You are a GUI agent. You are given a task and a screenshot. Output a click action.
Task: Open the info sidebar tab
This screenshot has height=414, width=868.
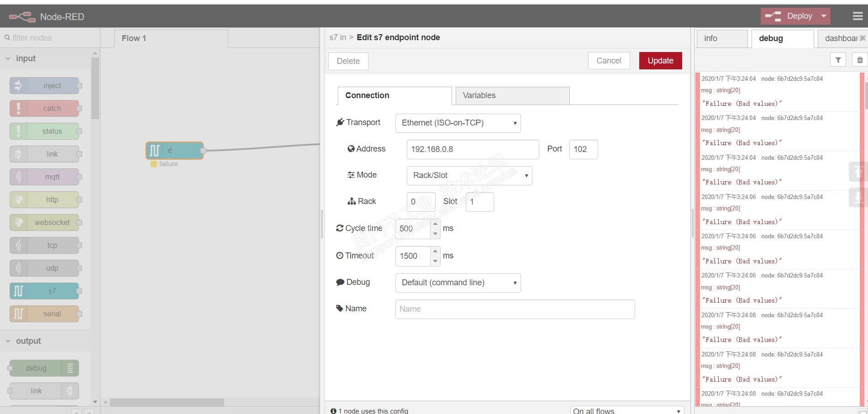pos(722,38)
